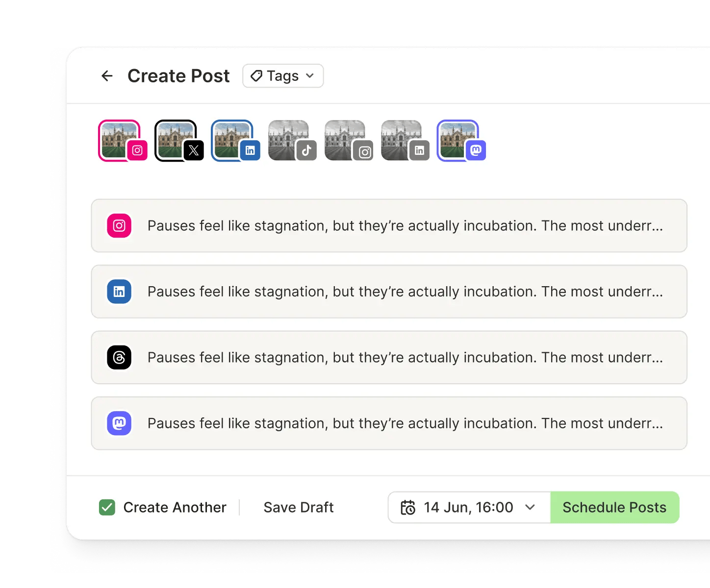
Task: Expand the schedule date and time picker
Action: [530, 507]
